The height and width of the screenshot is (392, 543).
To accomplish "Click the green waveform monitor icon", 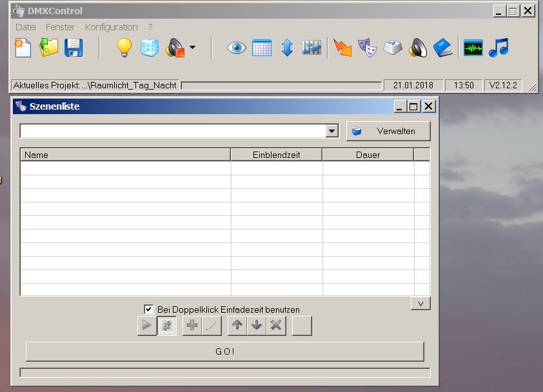I will click(473, 48).
